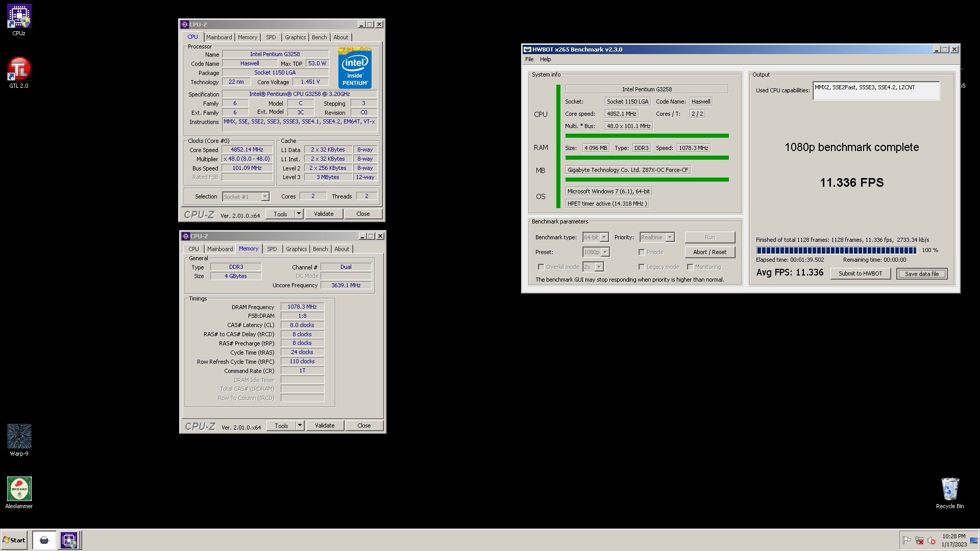Switch to Mainboard tab in upper CPU-Z
The image size is (980, 551).
click(219, 37)
